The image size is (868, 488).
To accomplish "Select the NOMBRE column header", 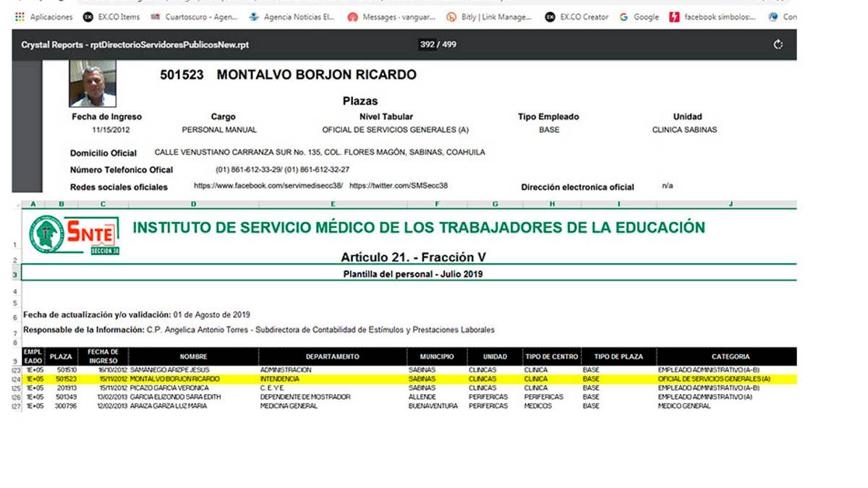I will [x=194, y=356].
